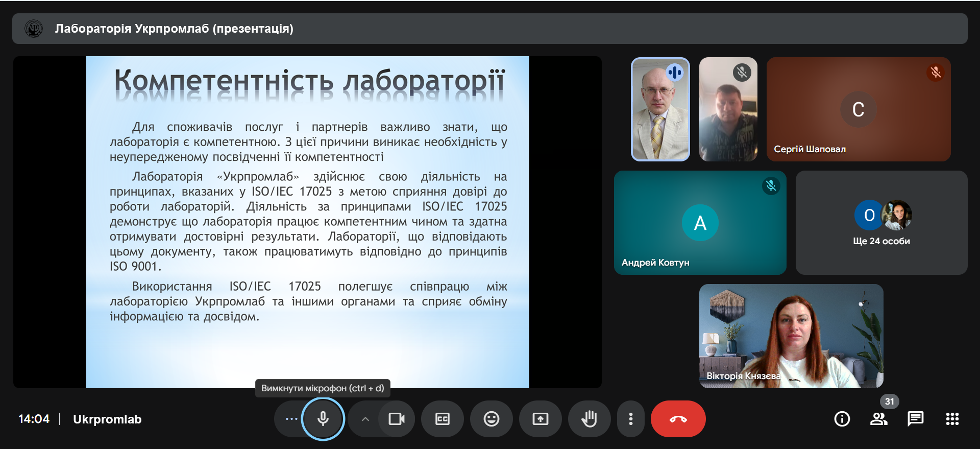Toggle closed captions CC button
This screenshot has height=449, width=980.
point(443,419)
